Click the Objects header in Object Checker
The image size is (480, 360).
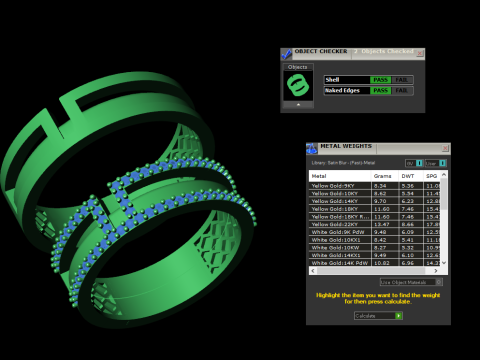298,67
